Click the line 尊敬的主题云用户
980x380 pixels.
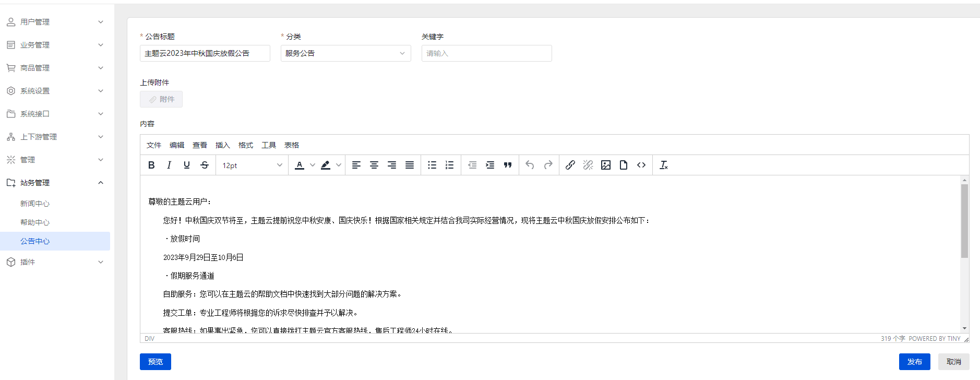coord(180,201)
